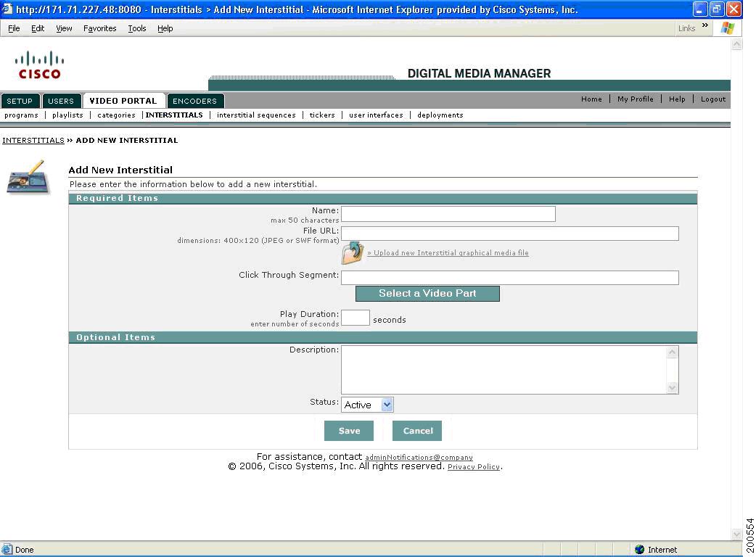Click the Click Through Segment field

pos(510,278)
